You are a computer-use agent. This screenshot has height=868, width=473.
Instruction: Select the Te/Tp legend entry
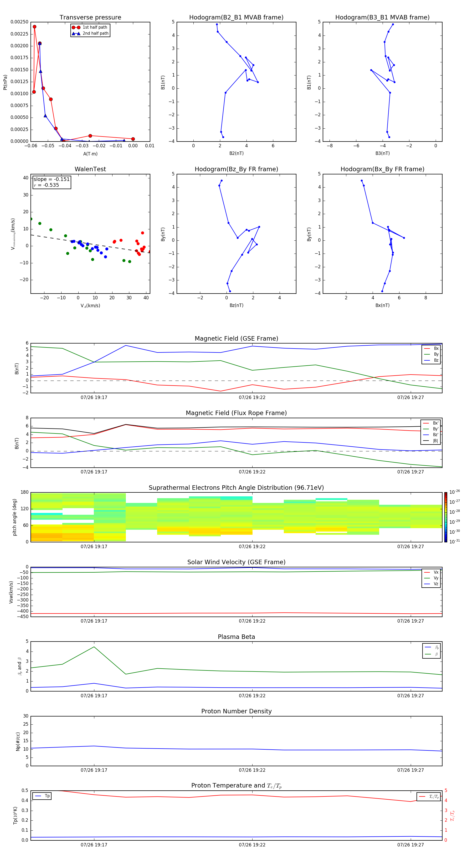[x=429, y=796]
